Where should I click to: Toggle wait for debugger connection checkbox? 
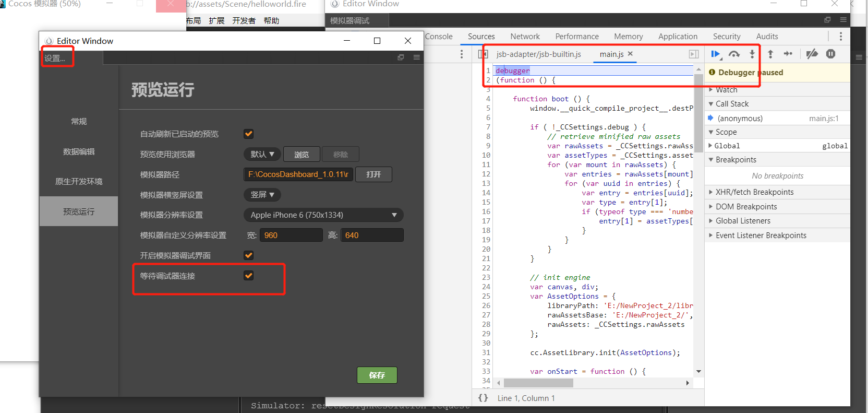click(x=249, y=276)
